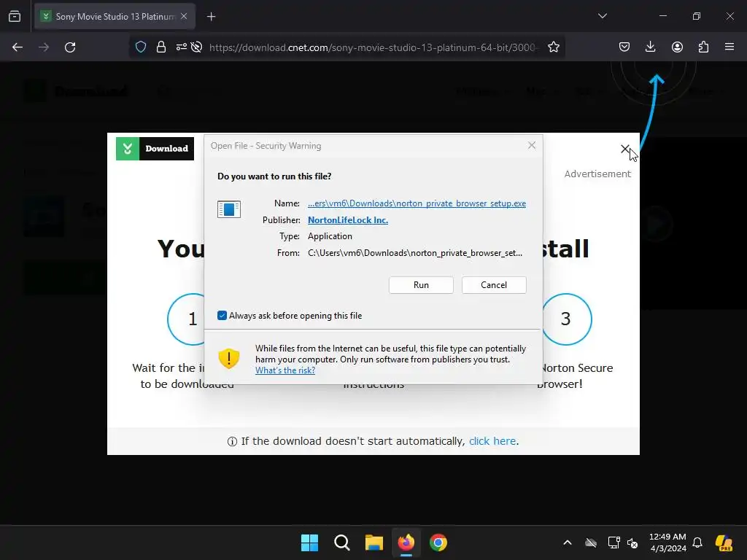
Task: Open the Windows Start menu
Action: click(309, 542)
